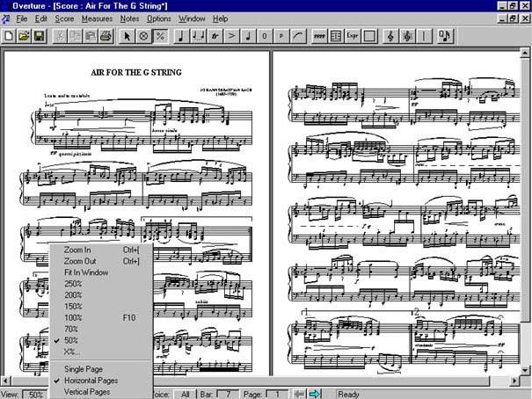Select the checked 50% zoom option
The height and width of the screenshot is (399, 532).
click(x=101, y=340)
